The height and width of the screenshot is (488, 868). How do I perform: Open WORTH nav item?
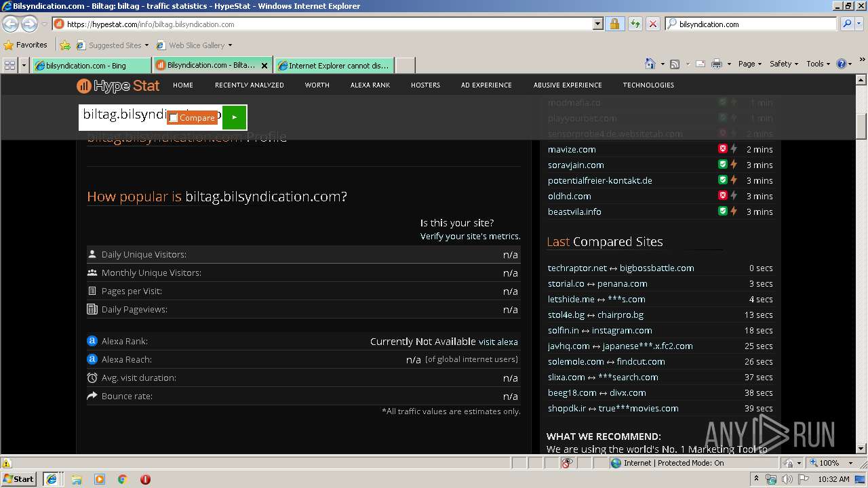[x=317, y=85]
